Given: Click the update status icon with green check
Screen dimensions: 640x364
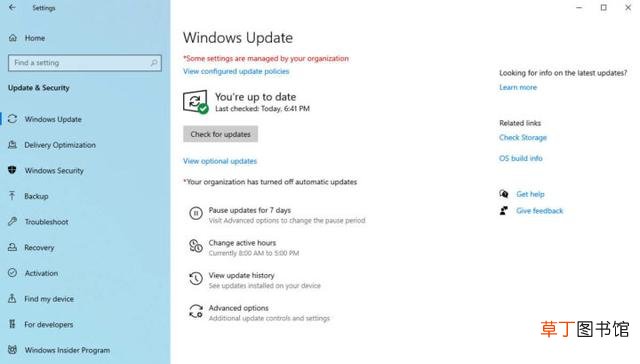Looking at the screenshot, I should (x=196, y=102).
